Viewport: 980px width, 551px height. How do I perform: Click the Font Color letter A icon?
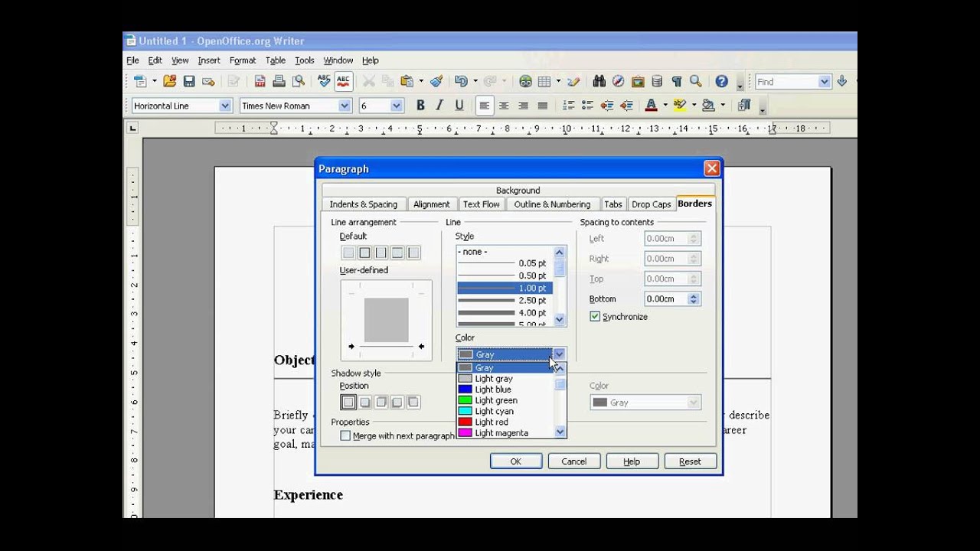pos(652,106)
